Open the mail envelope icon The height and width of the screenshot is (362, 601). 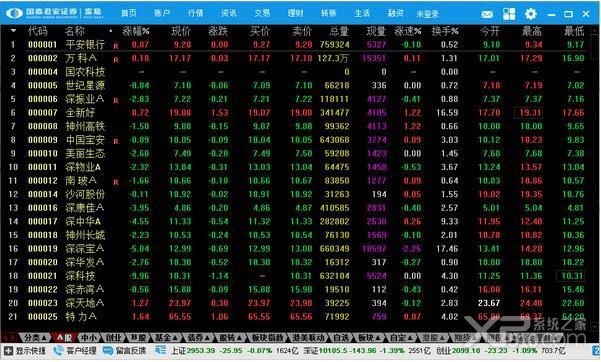(487, 14)
